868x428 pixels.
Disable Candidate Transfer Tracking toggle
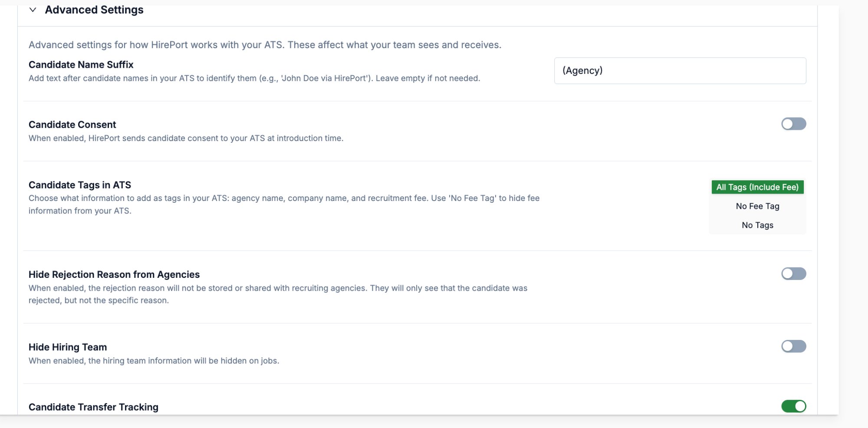click(794, 406)
